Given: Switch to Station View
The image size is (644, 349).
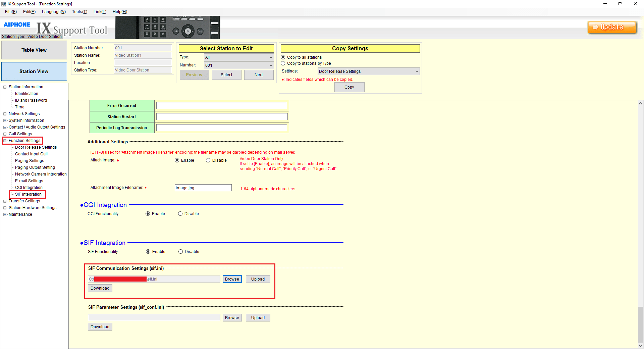Looking at the screenshot, I should click(x=34, y=71).
